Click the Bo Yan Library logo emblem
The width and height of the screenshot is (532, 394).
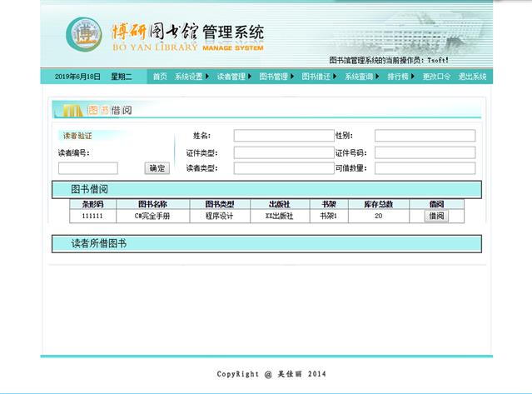coord(84,33)
